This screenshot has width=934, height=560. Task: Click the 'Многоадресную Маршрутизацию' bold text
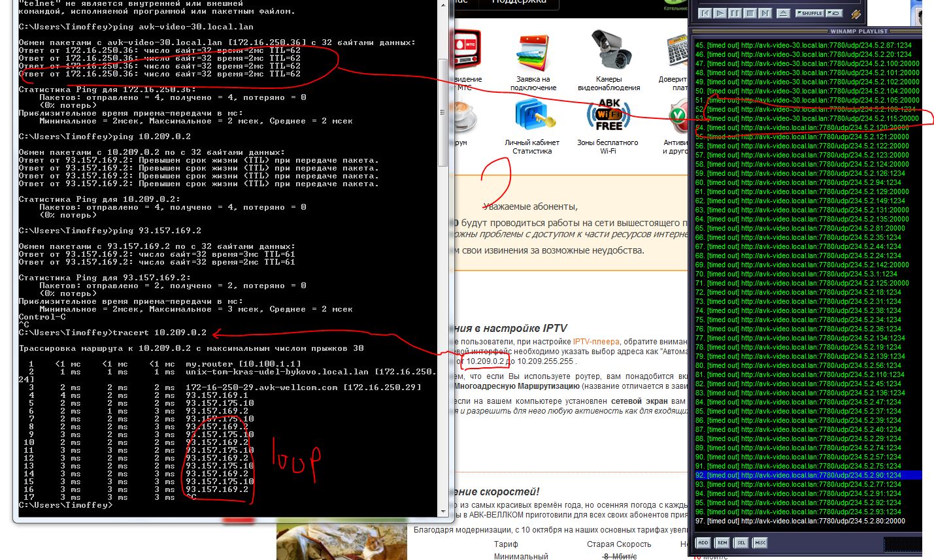click(516, 386)
